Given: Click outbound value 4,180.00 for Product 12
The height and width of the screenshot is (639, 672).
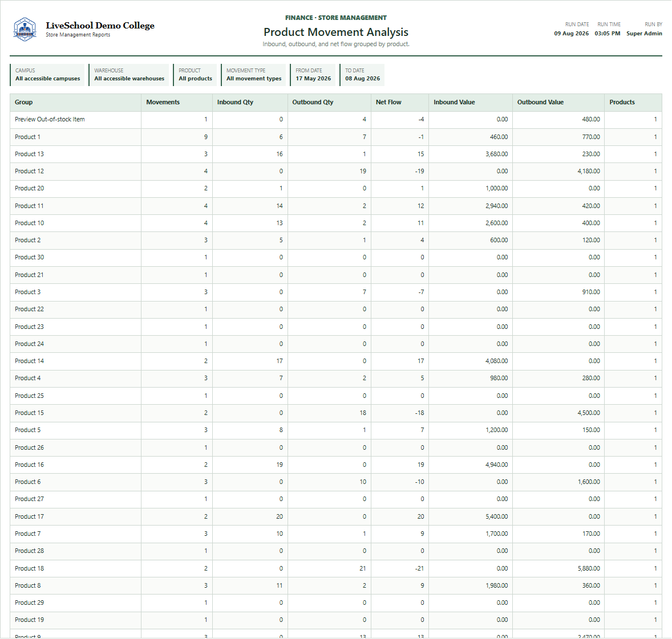Looking at the screenshot, I should click(x=589, y=172).
